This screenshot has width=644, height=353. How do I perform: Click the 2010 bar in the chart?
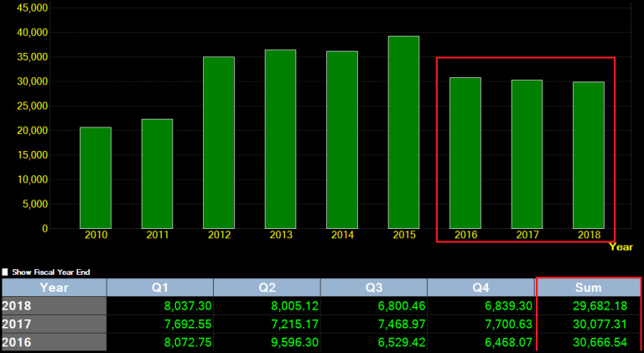(x=96, y=178)
